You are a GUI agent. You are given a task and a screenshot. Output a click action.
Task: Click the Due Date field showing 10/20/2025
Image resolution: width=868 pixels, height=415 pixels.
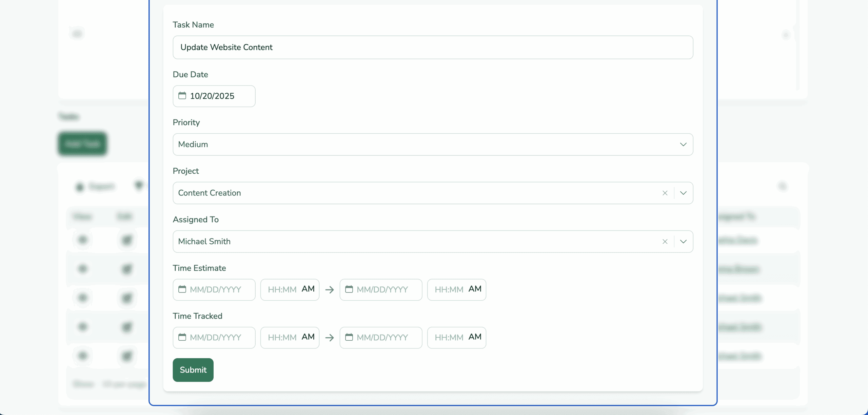[x=212, y=96]
